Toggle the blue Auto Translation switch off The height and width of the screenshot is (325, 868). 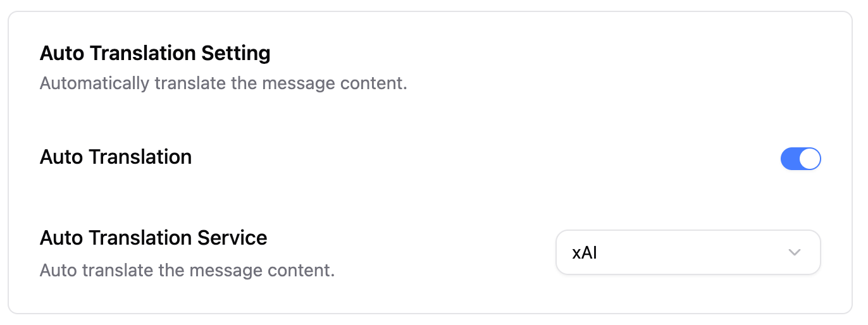pyautogui.click(x=800, y=159)
